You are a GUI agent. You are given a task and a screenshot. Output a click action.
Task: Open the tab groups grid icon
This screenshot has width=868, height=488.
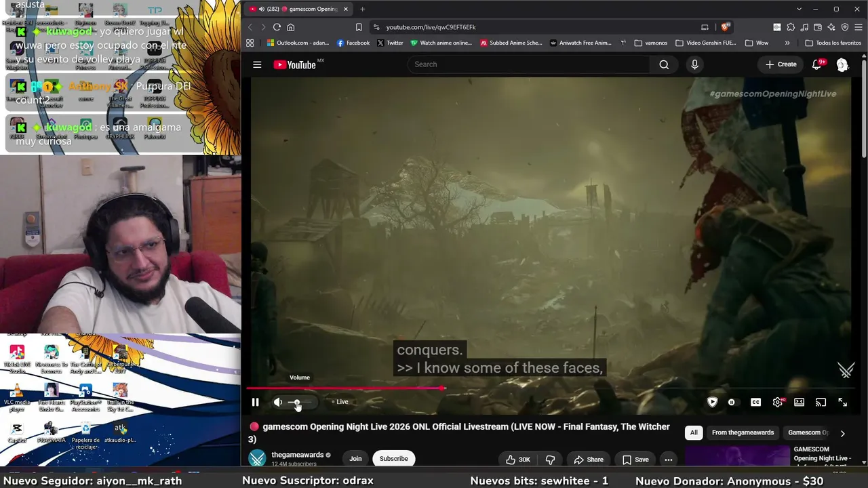[250, 43]
